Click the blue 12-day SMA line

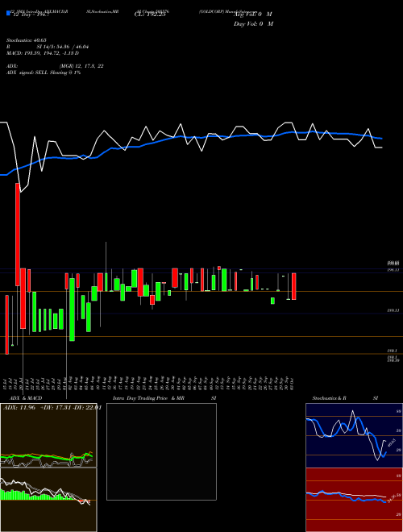click(191, 137)
